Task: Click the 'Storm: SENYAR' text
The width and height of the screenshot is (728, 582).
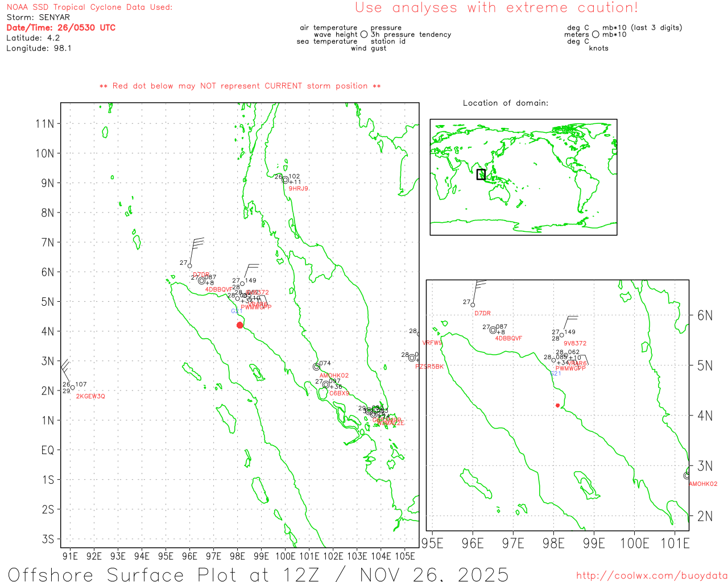Action: 38,18
